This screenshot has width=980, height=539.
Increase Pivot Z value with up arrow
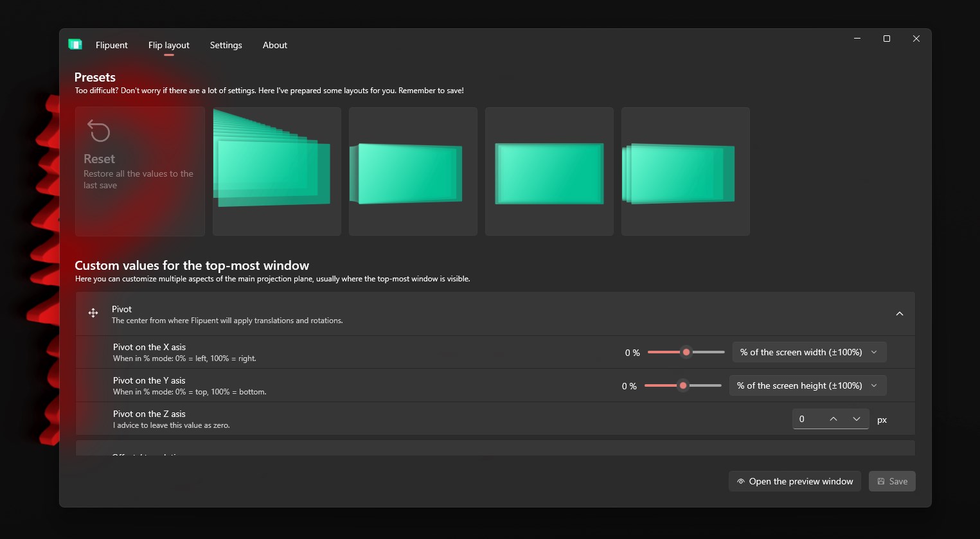pos(833,419)
